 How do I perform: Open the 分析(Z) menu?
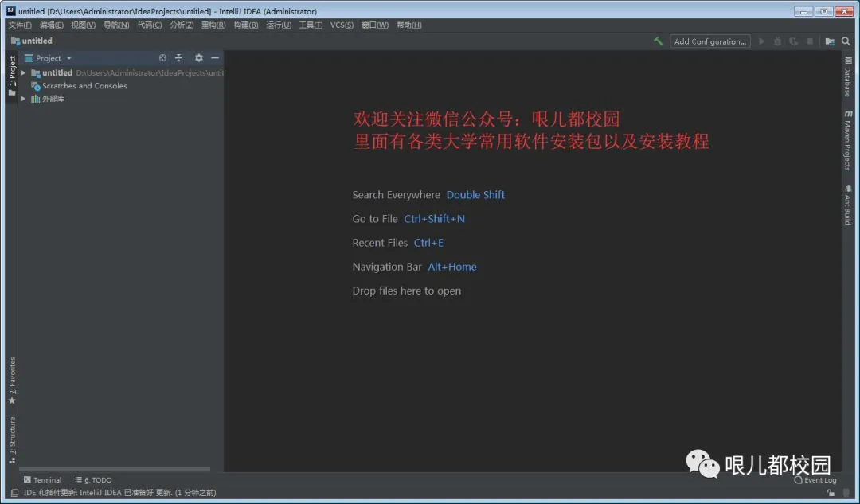[182, 25]
